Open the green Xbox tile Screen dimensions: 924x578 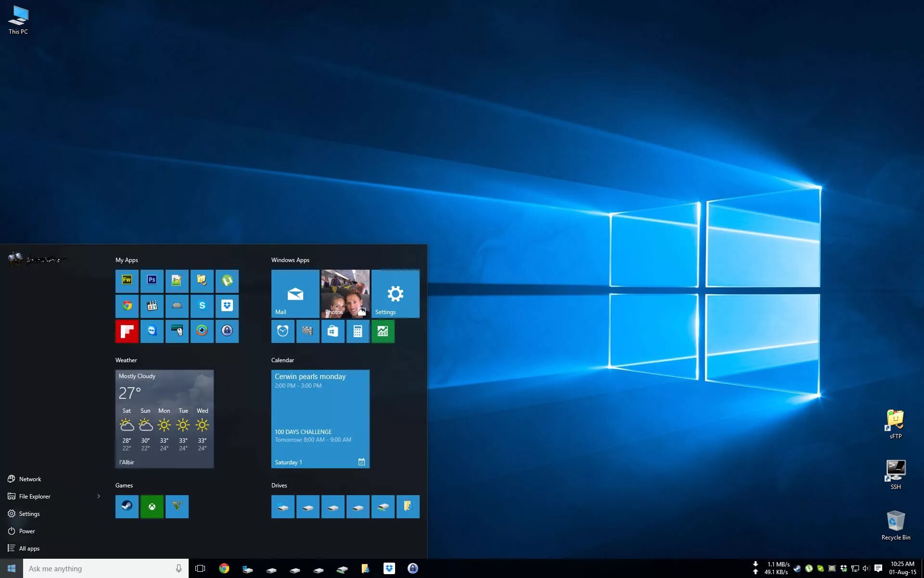pos(152,506)
